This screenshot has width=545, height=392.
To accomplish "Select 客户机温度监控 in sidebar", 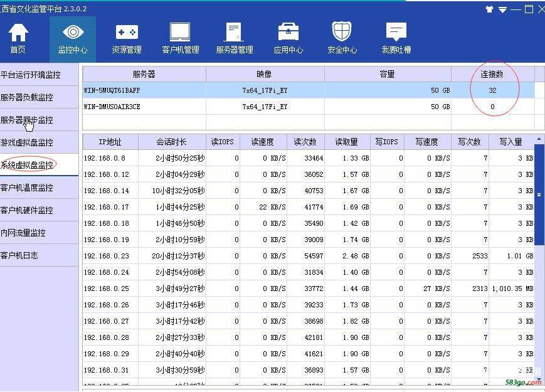I will click(x=39, y=188).
